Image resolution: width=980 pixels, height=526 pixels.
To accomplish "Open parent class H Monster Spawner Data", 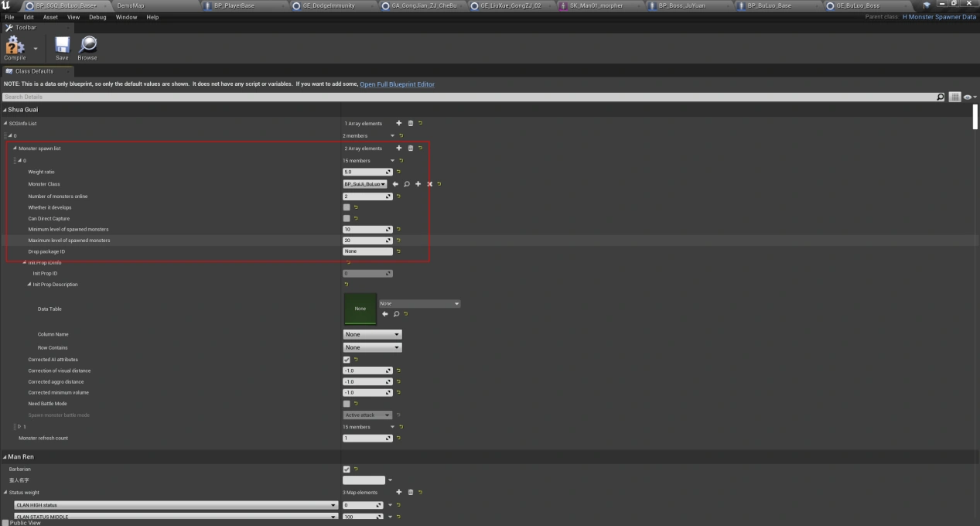I will [939, 17].
